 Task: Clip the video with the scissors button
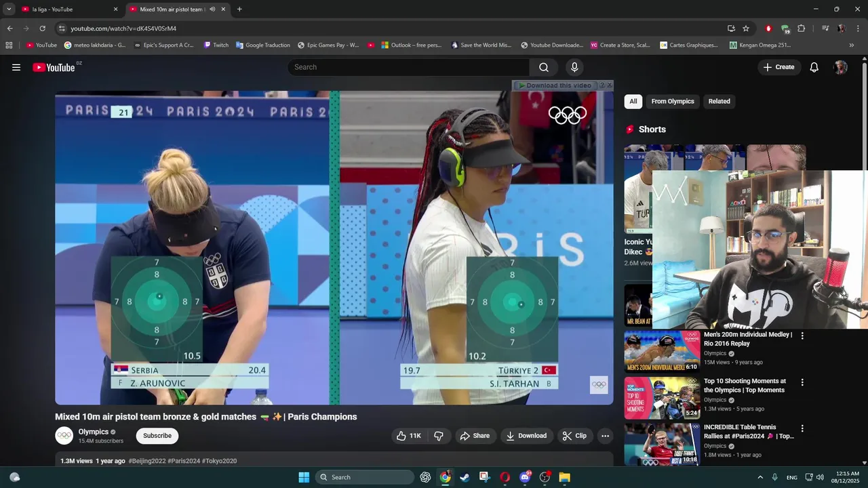click(574, 436)
